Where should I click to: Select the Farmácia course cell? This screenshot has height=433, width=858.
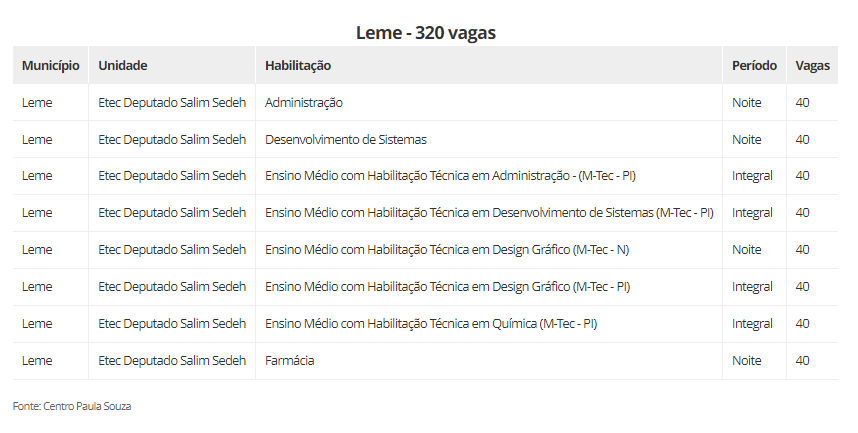tap(290, 360)
